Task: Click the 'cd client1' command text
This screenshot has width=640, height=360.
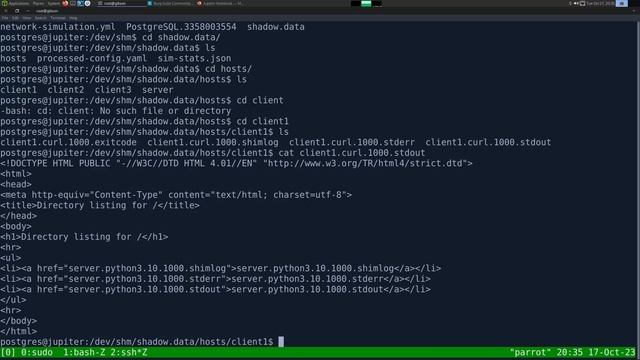Action: point(262,122)
